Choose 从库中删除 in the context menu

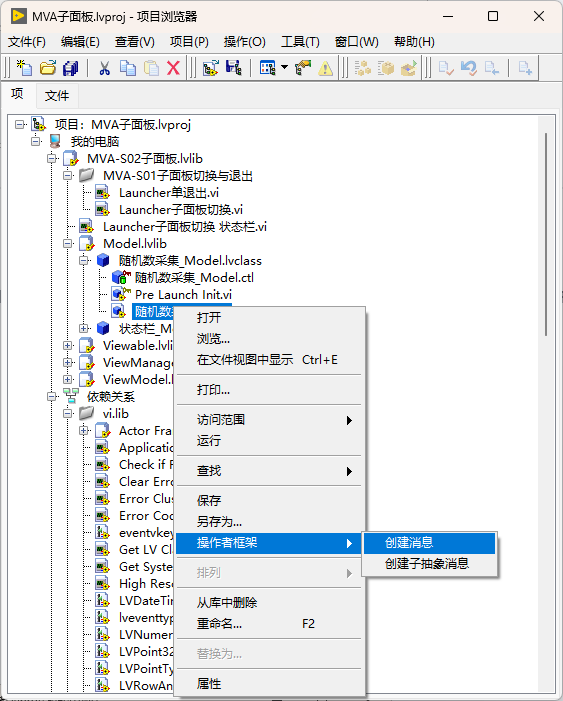pyautogui.click(x=269, y=602)
